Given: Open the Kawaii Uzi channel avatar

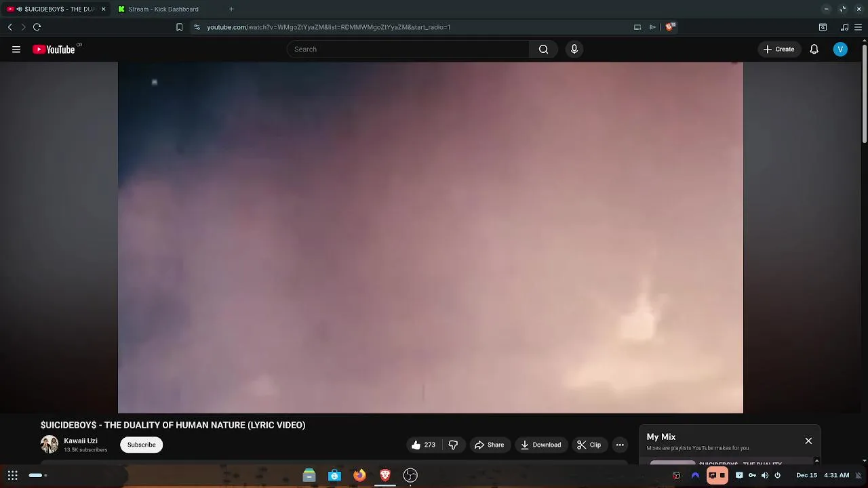Looking at the screenshot, I should point(50,445).
